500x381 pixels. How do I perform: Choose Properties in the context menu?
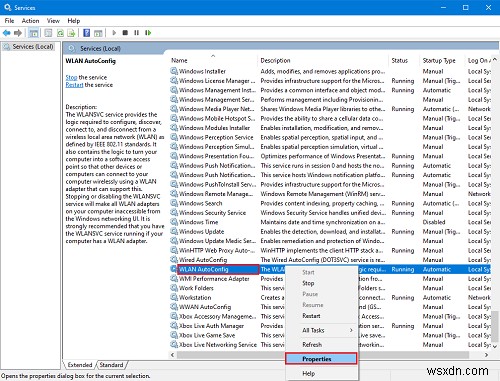tap(321, 359)
